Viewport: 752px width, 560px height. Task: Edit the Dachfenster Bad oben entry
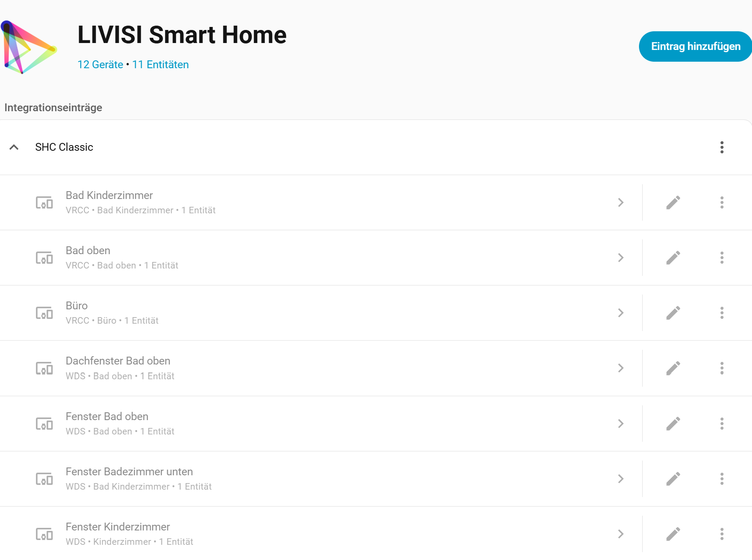(673, 368)
